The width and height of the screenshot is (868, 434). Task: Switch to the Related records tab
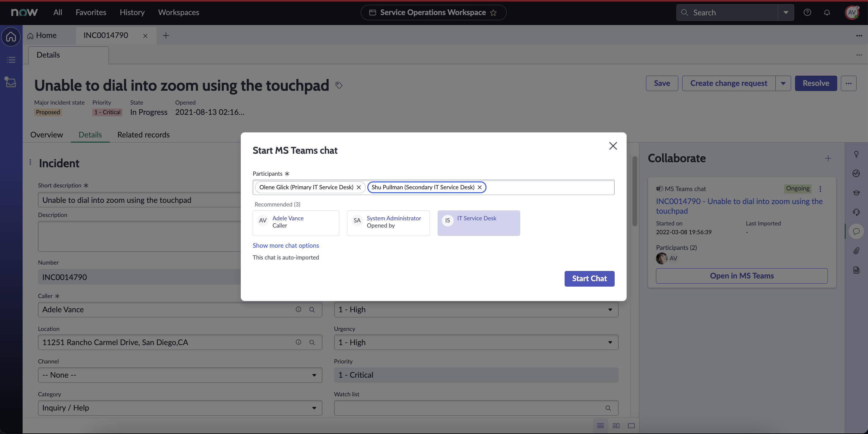click(143, 135)
